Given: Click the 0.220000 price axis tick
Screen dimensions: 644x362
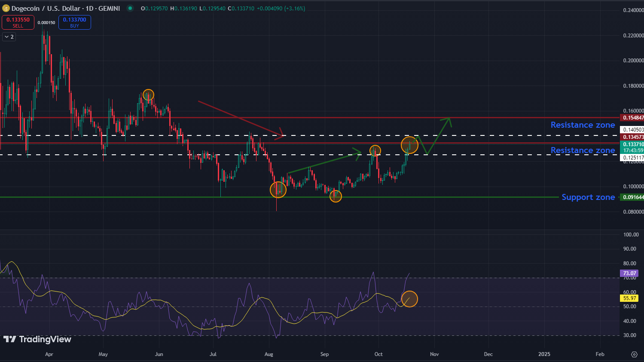Looking at the screenshot, I should pyautogui.click(x=633, y=35).
